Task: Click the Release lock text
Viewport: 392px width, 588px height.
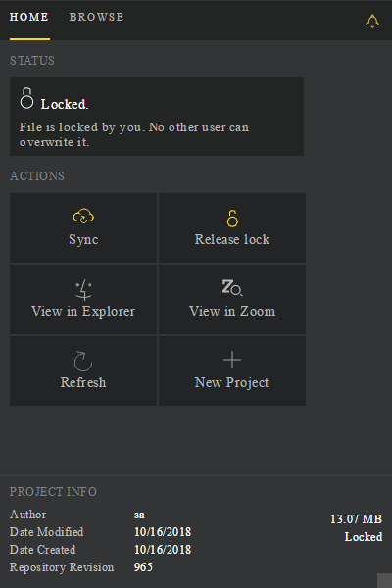Action: pos(232,239)
